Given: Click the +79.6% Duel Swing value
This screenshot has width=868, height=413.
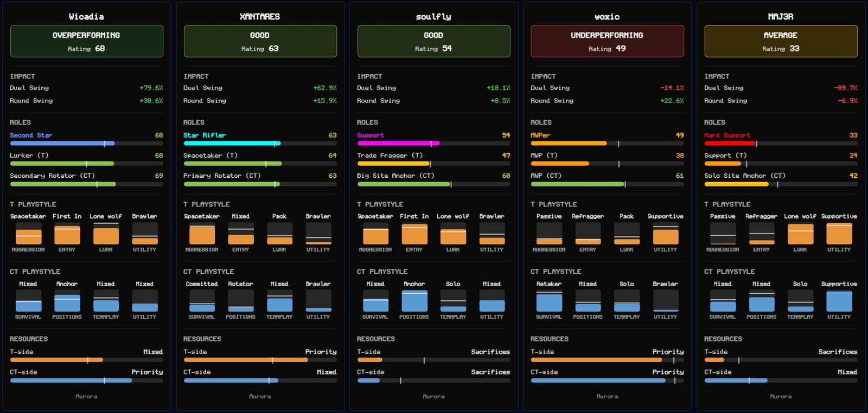Looking at the screenshot, I should [151, 88].
